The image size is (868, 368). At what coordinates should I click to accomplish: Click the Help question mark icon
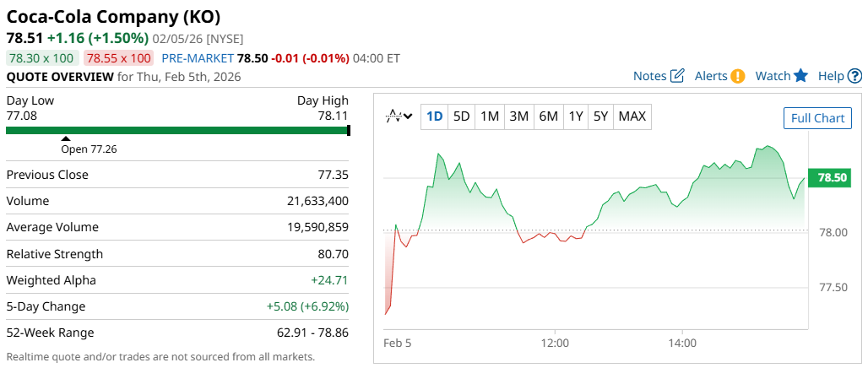click(x=854, y=76)
